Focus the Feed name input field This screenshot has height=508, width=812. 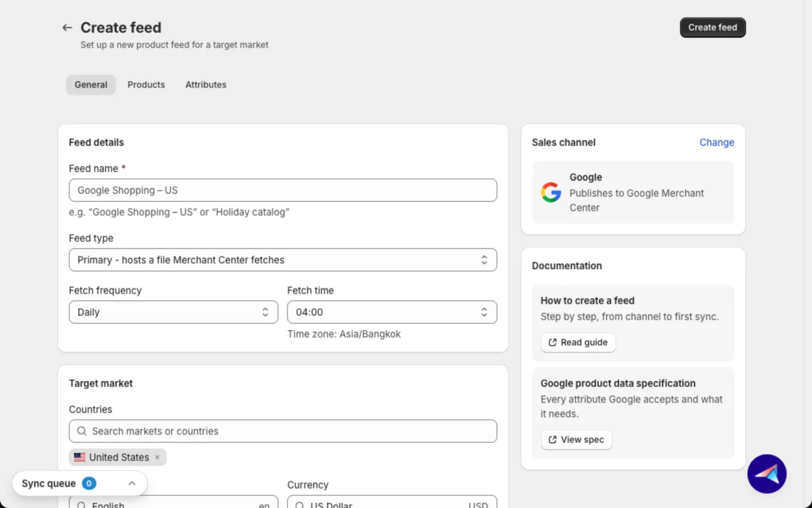283,190
